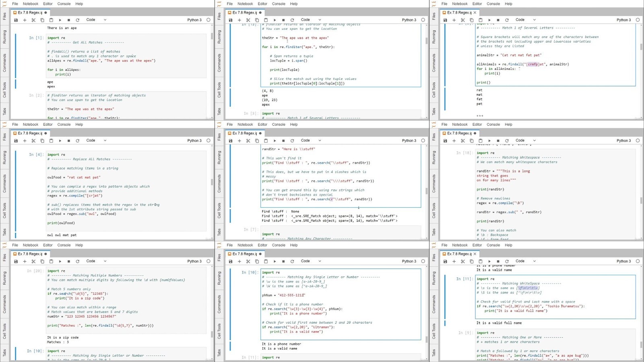Click the scissors cut icon above the animalStr cell
The image size is (644, 362).
click(463, 20)
